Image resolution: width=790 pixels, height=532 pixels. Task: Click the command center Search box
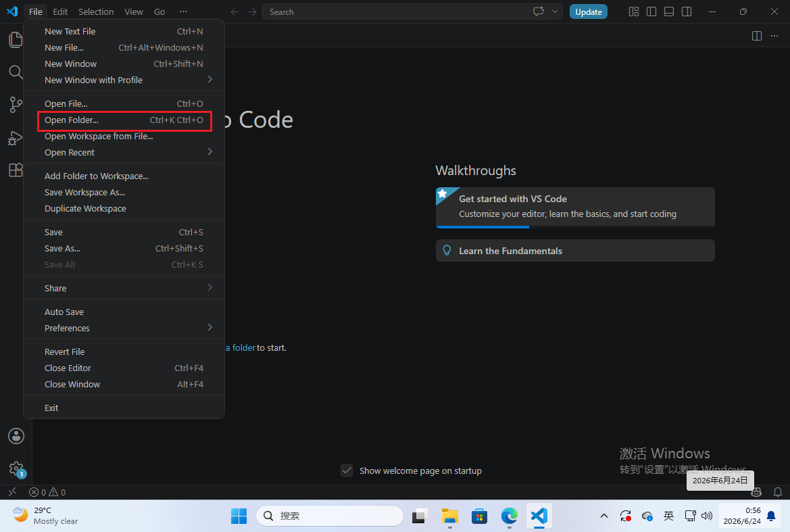pyautogui.click(x=395, y=11)
